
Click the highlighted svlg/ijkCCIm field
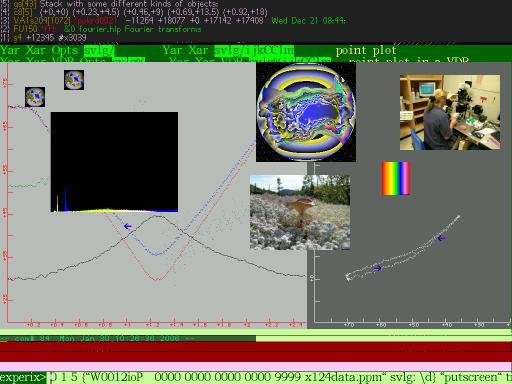pos(254,50)
